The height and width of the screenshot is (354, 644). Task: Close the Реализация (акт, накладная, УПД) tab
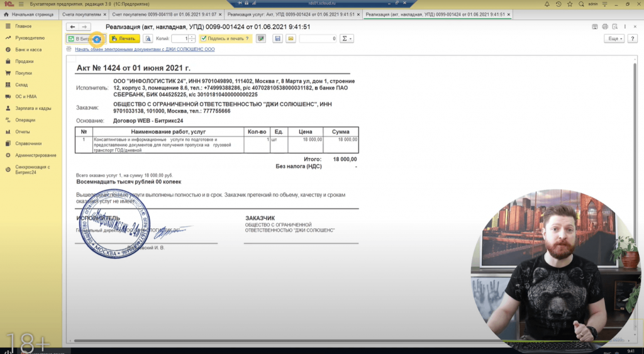pos(508,14)
